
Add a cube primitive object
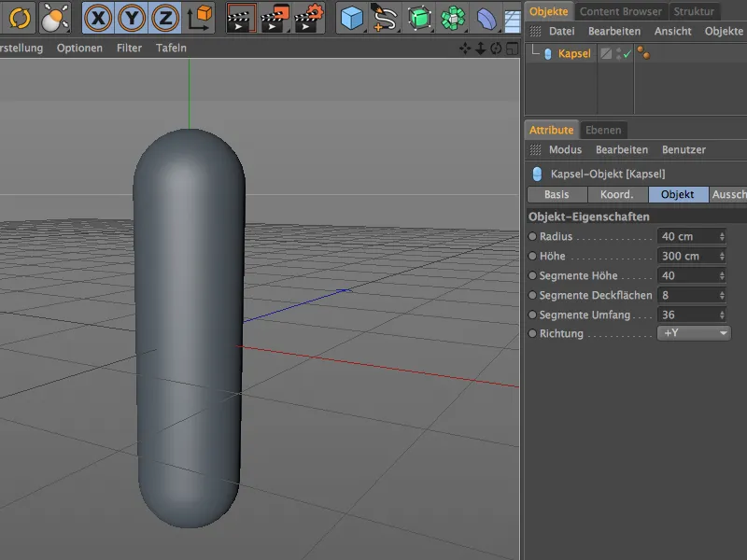(x=352, y=18)
